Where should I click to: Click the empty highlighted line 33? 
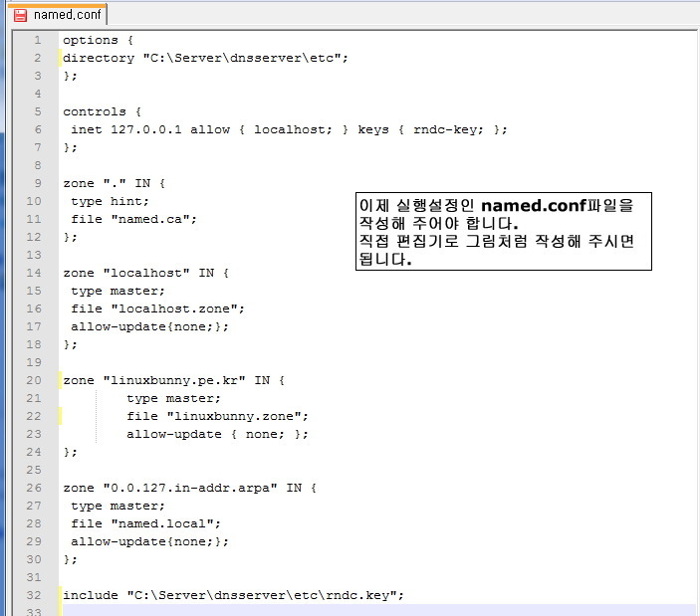(x=378, y=610)
